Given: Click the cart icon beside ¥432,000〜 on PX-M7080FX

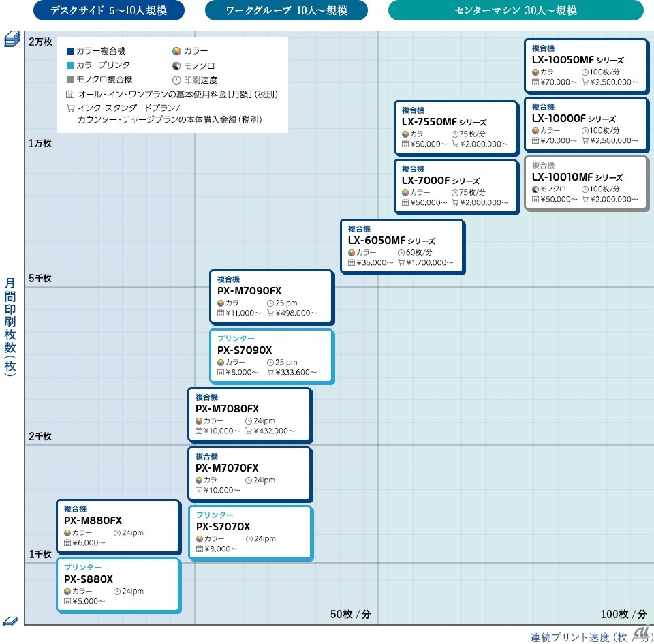Looking at the screenshot, I should 249,431.
